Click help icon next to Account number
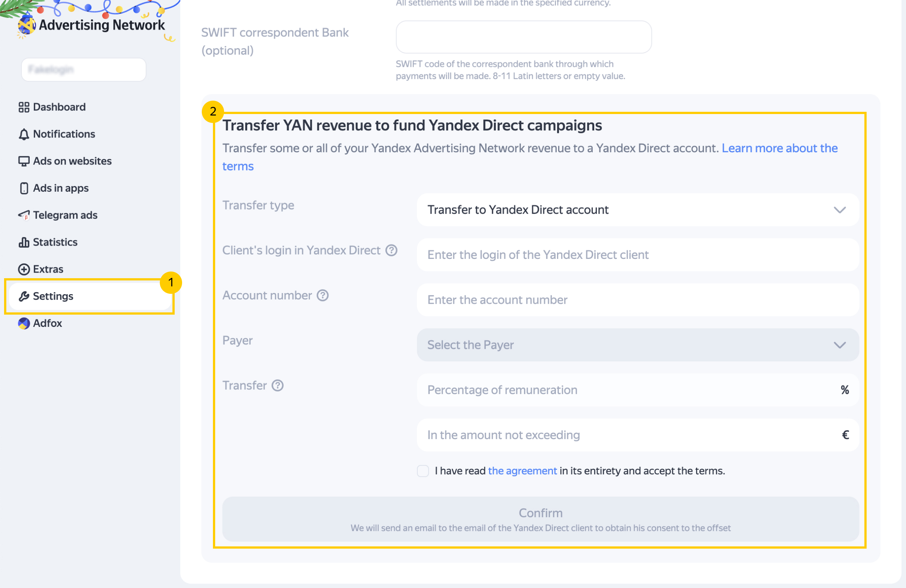Image resolution: width=906 pixels, height=588 pixels. 323,296
